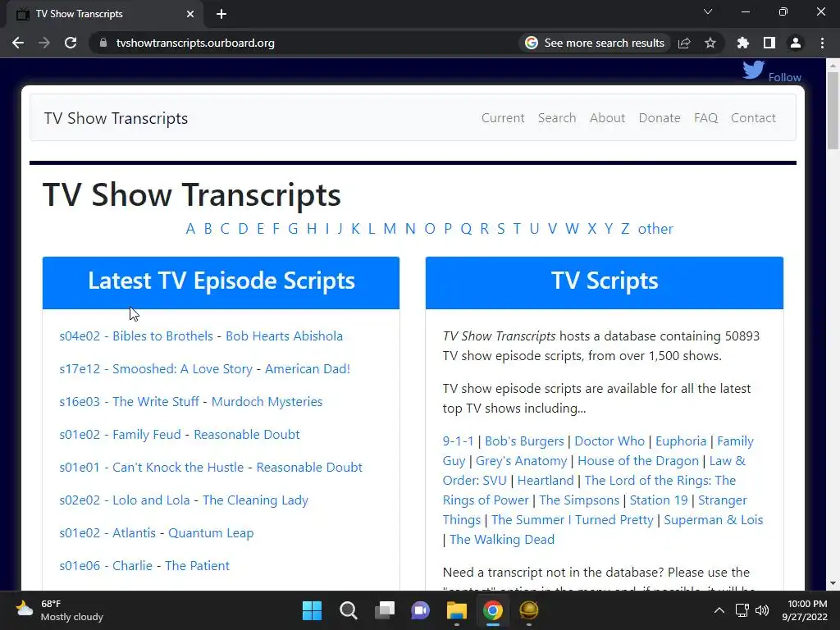The width and height of the screenshot is (840, 630).
Task: Open The Walking Dead link
Action: (502, 540)
